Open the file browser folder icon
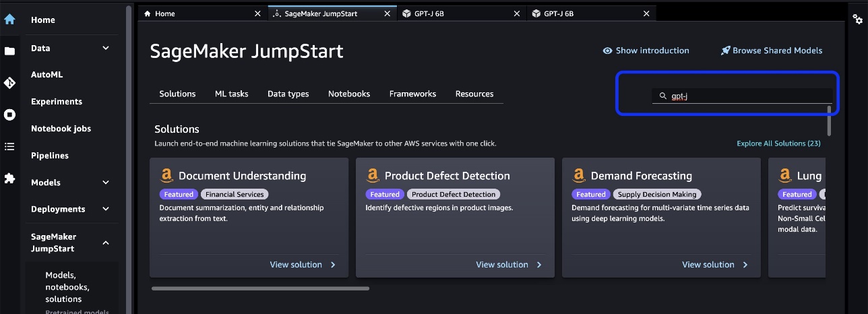 tap(9, 51)
